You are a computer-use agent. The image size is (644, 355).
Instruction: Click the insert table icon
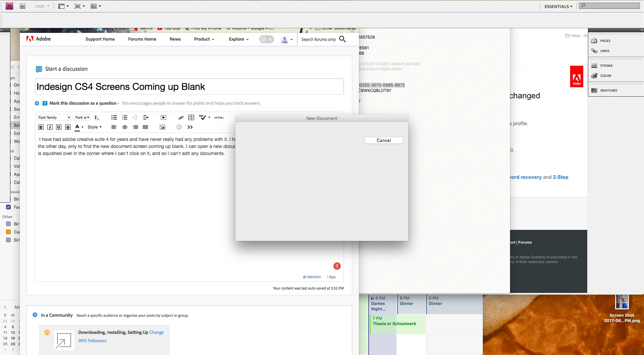tap(191, 117)
